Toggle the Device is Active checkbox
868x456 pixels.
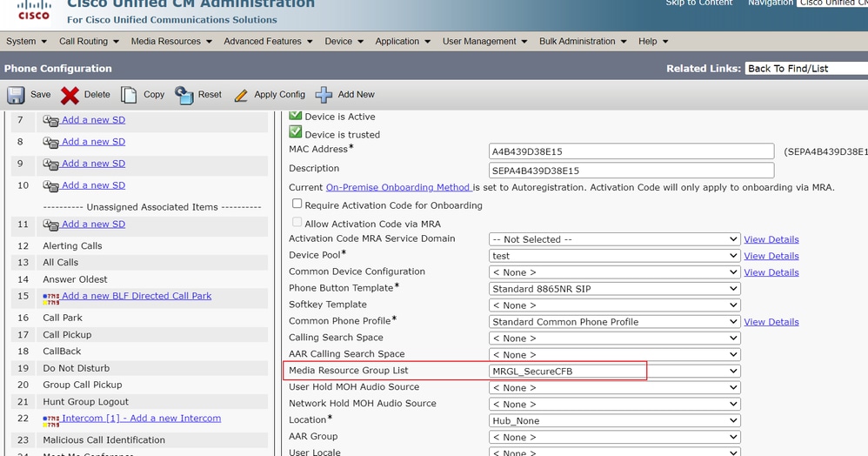[296, 115]
